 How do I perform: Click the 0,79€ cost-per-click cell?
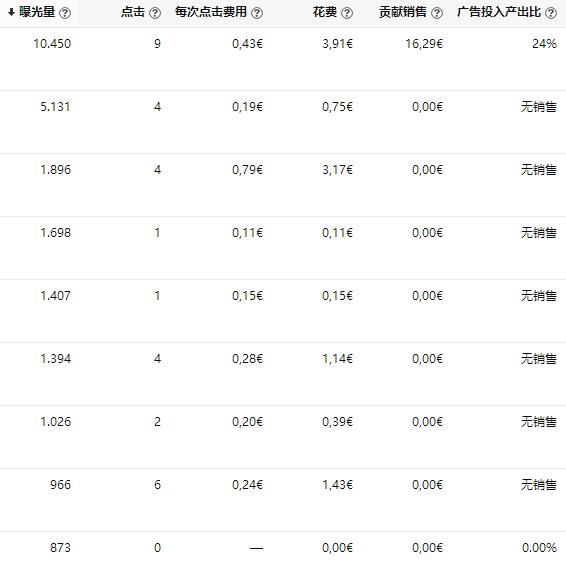click(248, 170)
